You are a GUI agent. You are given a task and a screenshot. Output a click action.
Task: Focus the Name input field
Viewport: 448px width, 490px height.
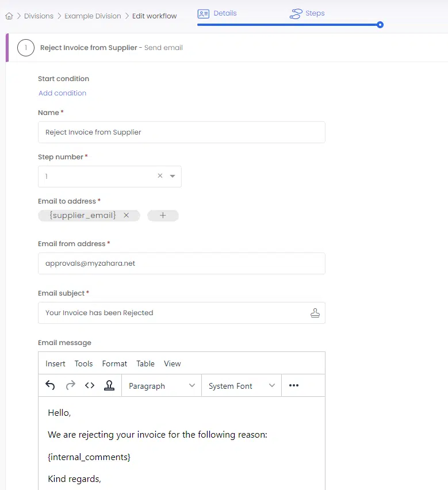coord(182,132)
